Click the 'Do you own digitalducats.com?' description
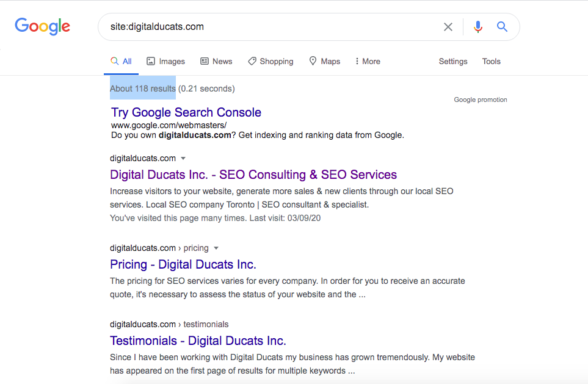Screen dimensions: 588x384 point(258,135)
